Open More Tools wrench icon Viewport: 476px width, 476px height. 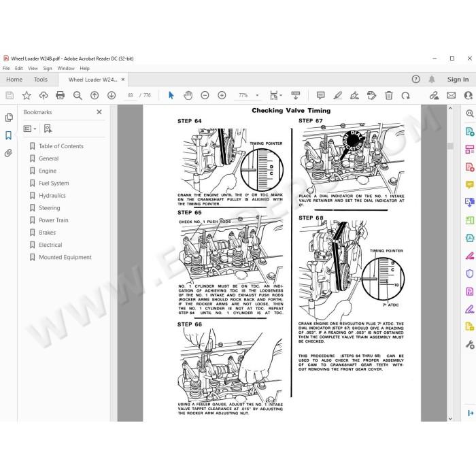470,345
